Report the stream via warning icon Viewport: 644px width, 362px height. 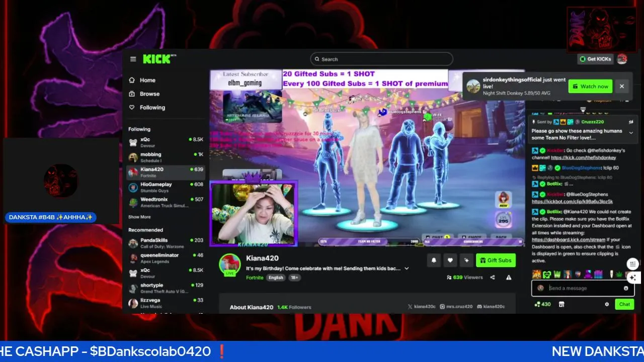click(509, 277)
